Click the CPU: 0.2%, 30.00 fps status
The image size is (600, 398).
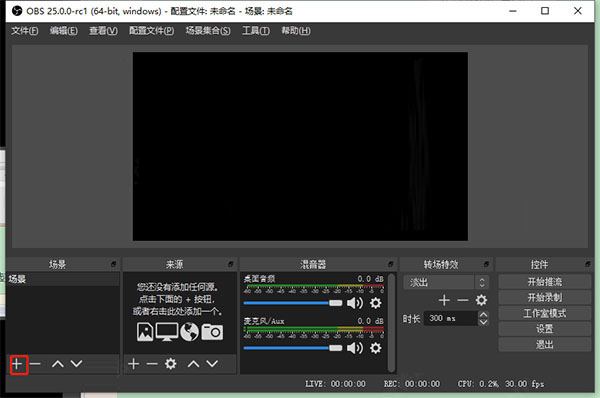coord(501,383)
